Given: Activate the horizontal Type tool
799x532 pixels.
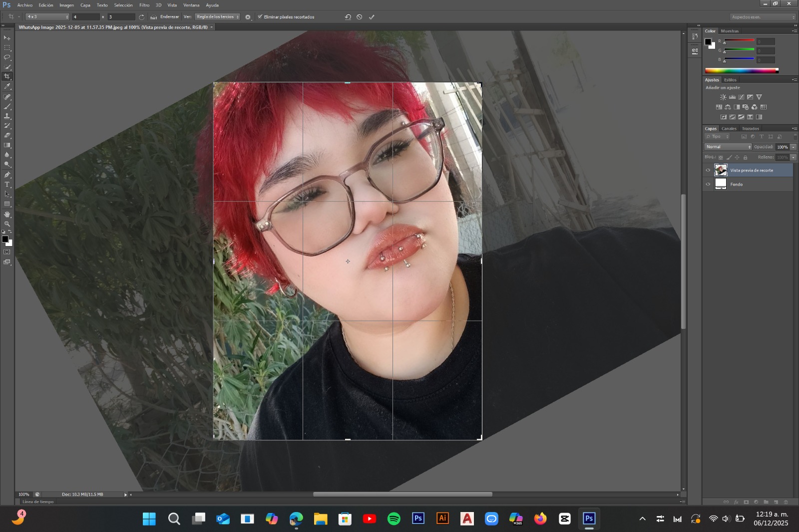Looking at the screenshot, I should coord(7,185).
